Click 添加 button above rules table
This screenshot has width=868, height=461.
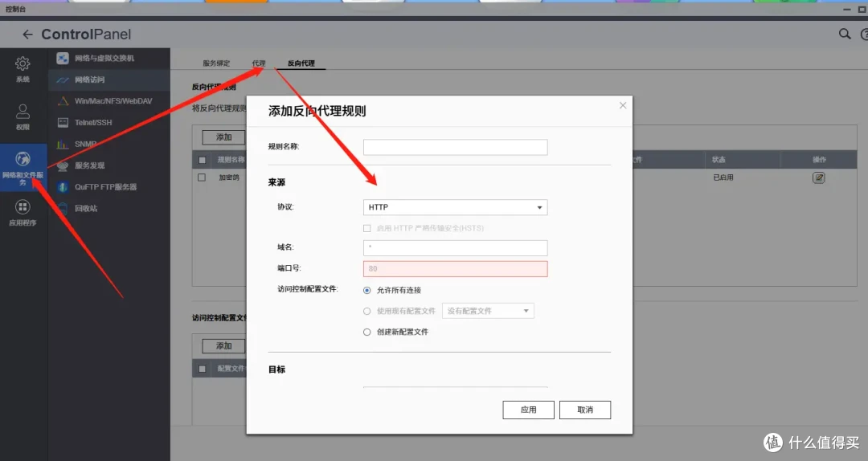tap(223, 137)
